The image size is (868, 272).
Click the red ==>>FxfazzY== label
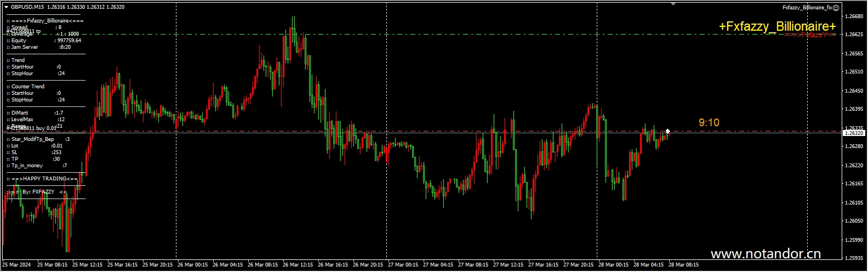[x=810, y=35]
